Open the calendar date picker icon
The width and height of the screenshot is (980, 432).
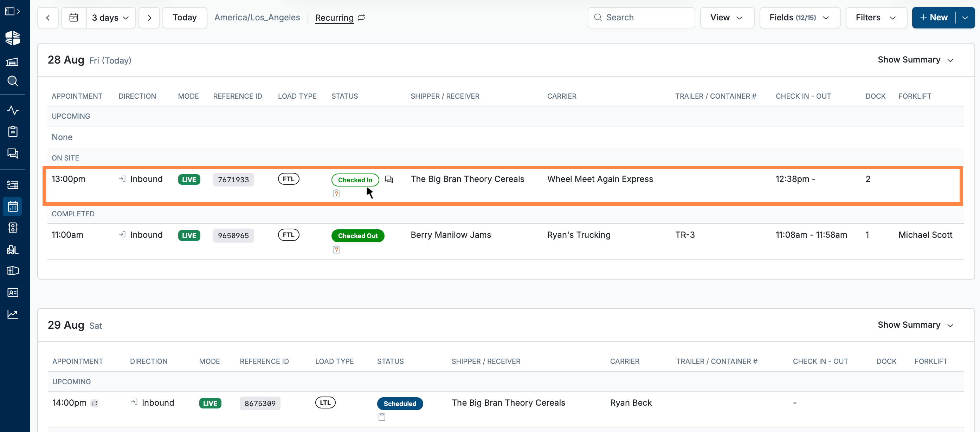click(x=74, y=18)
